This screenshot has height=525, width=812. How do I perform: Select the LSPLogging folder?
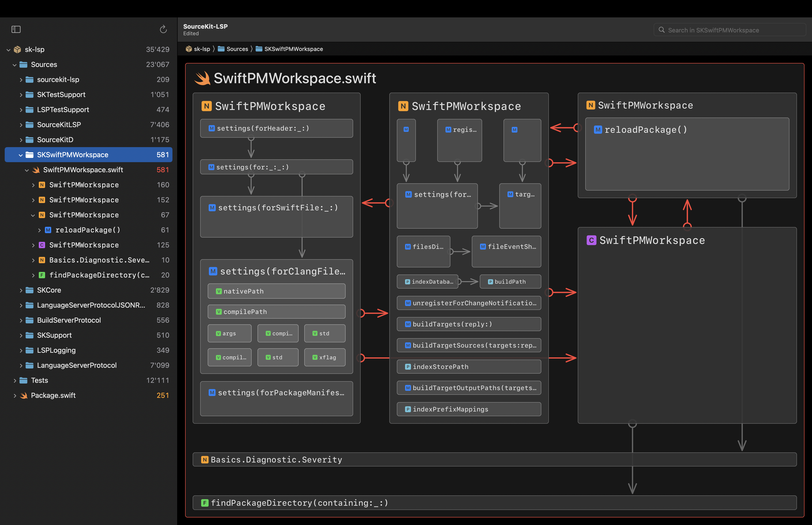click(89, 350)
